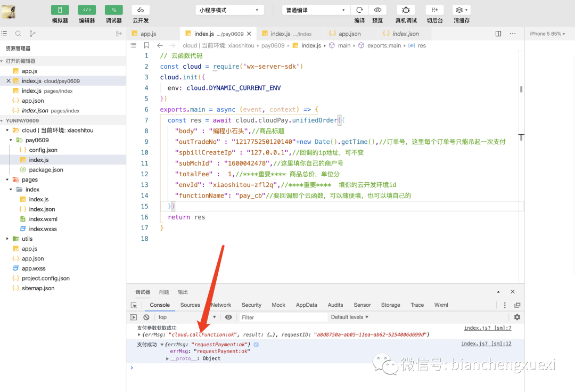Click the console Filter input field
The height and width of the screenshot is (392, 575).
point(282,317)
